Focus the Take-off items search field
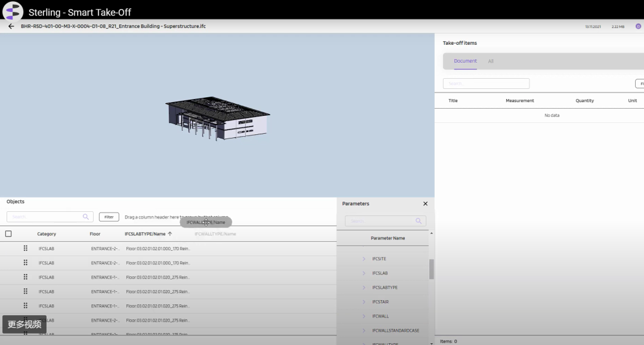Image resolution: width=644 pixels, height=345 pixels. (x=487, y=84)
